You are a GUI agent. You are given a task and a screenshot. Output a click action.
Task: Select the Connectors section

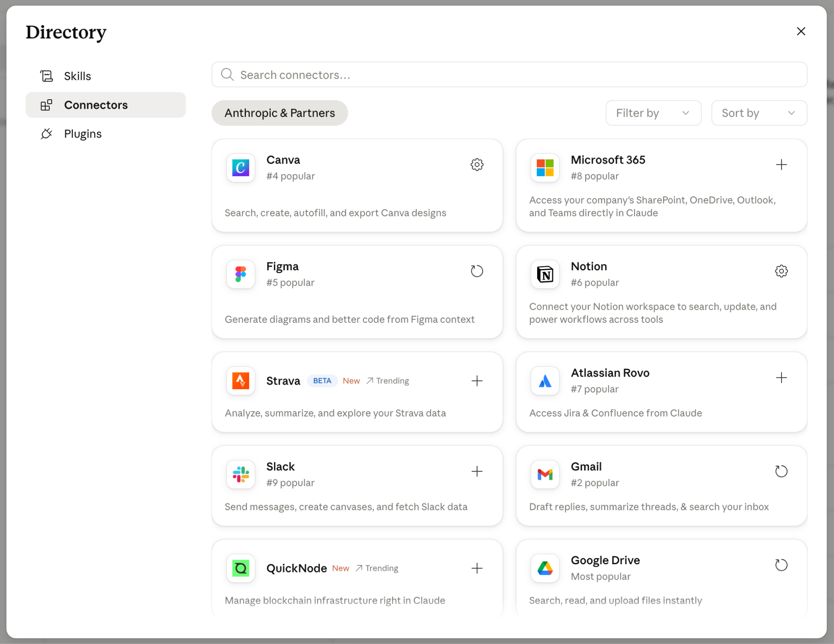105,105
